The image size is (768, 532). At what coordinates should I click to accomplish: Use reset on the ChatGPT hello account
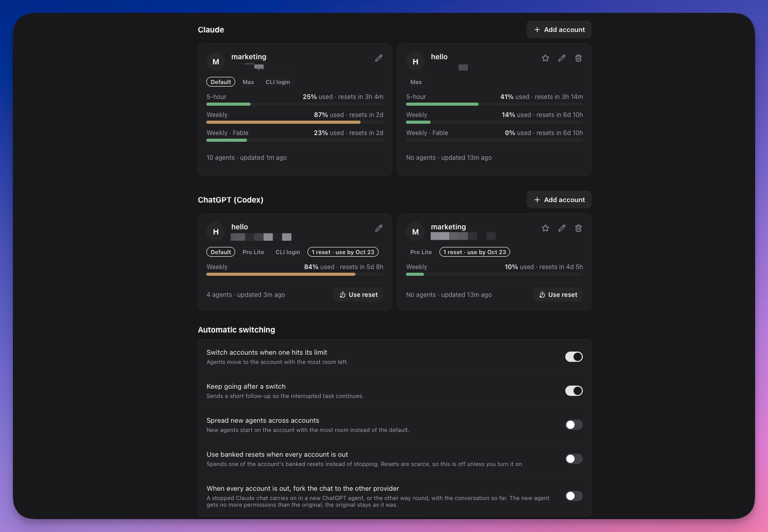pos(358,295)
